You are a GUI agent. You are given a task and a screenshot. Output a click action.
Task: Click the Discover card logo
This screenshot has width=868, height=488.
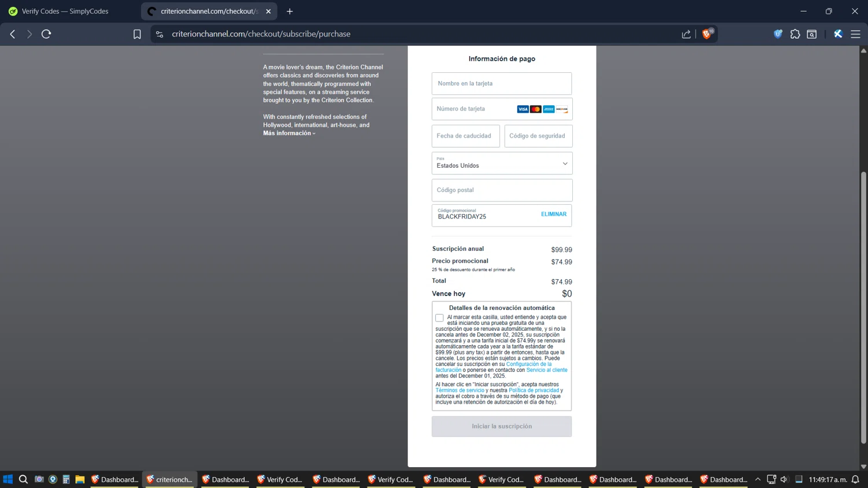(x=562, y=109)
